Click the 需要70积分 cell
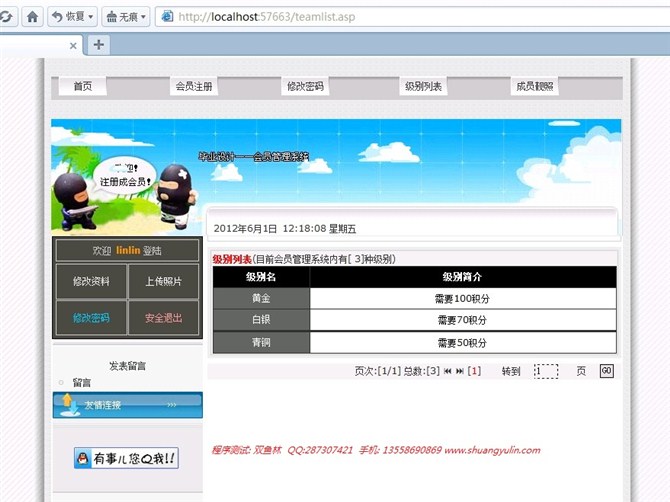Image resolution: width=670 pixels, height=502 pixels. (x=463, y=320)
